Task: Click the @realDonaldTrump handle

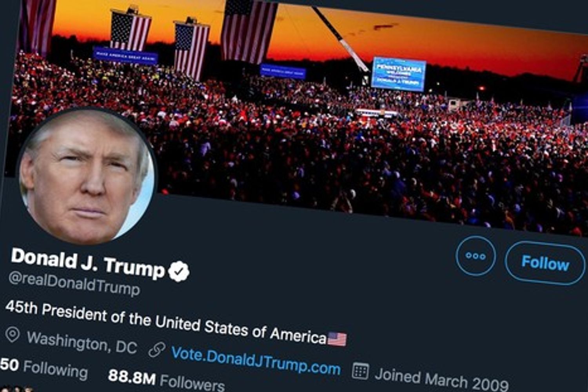Action: pos(74,283)
